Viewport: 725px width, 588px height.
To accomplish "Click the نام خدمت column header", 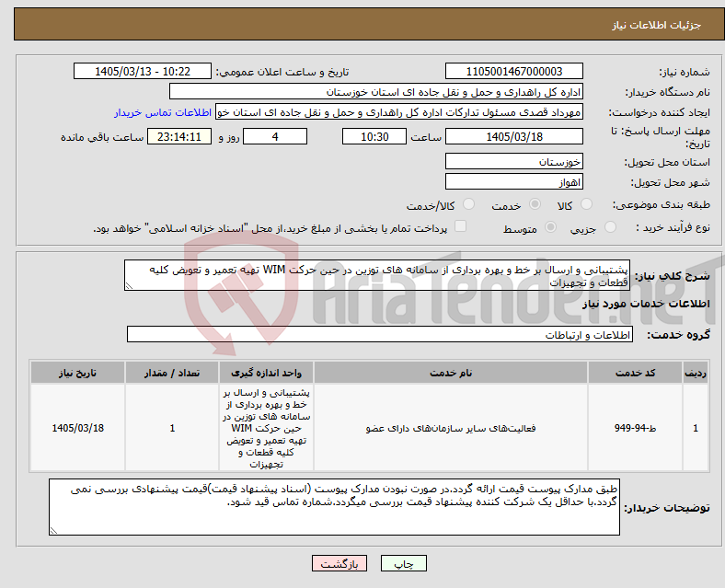I will pyautogui.click(x=451, y=373).
